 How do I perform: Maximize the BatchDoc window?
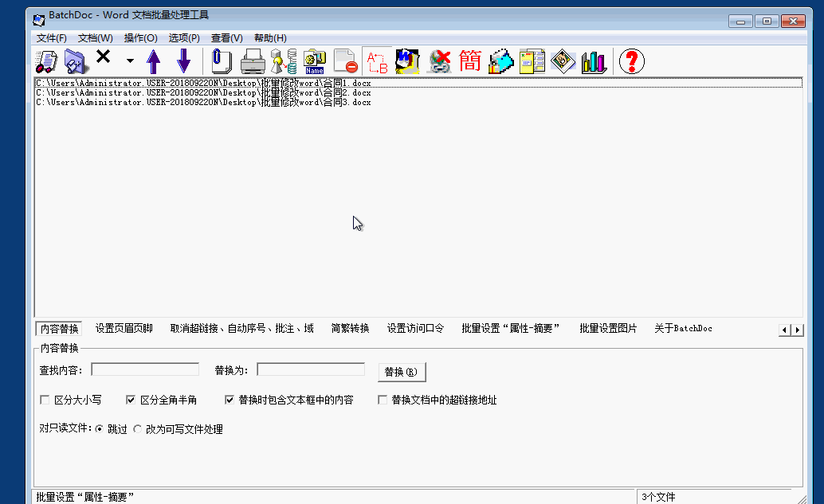pyautogui.click(x=767, y=21)
